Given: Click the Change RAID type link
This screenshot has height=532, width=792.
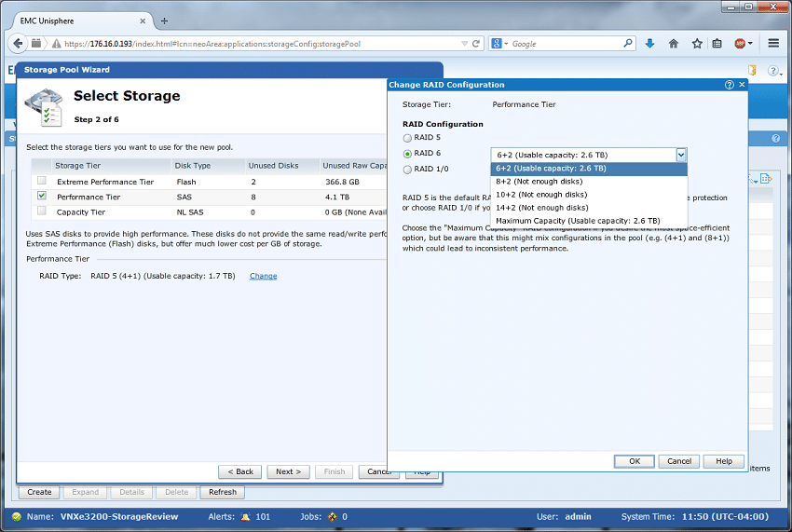Looking at the screenshot, I should coord(263,276).
